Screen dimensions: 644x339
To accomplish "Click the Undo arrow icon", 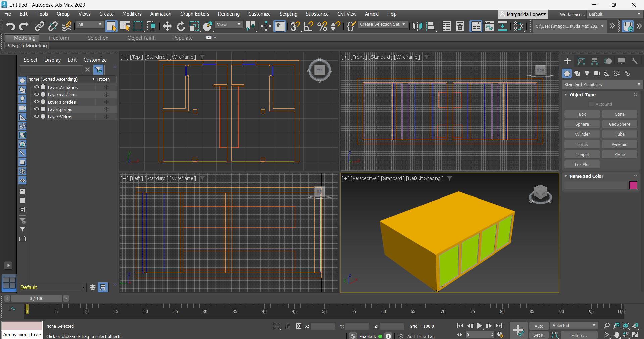I will [10, 26].
